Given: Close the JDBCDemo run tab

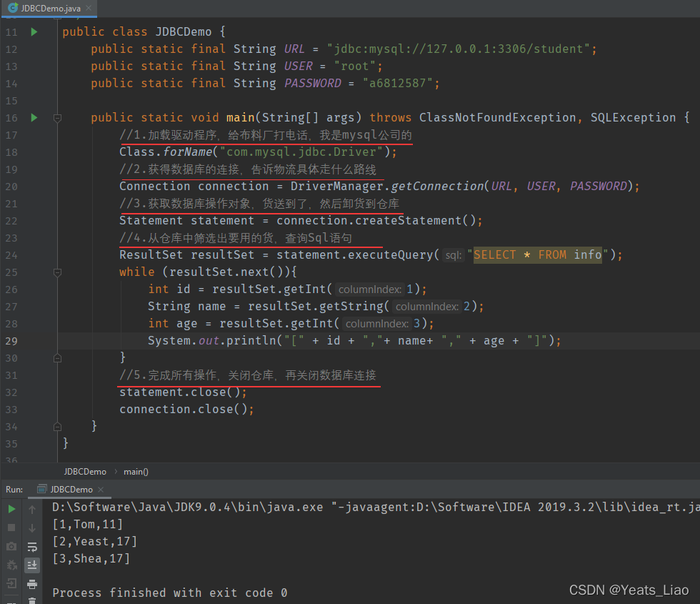Looking at the screenshot, I should 101,490.
